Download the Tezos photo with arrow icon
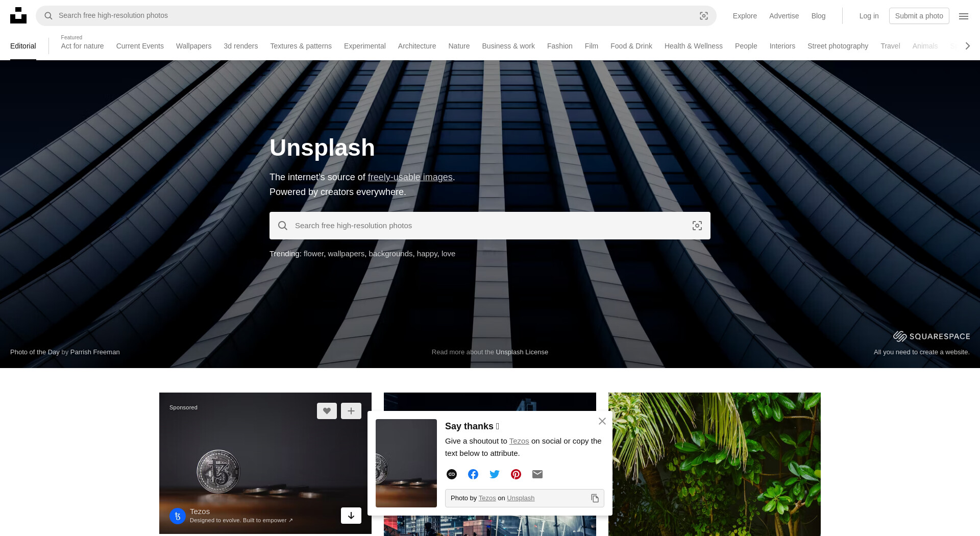 tap(351, 516)
